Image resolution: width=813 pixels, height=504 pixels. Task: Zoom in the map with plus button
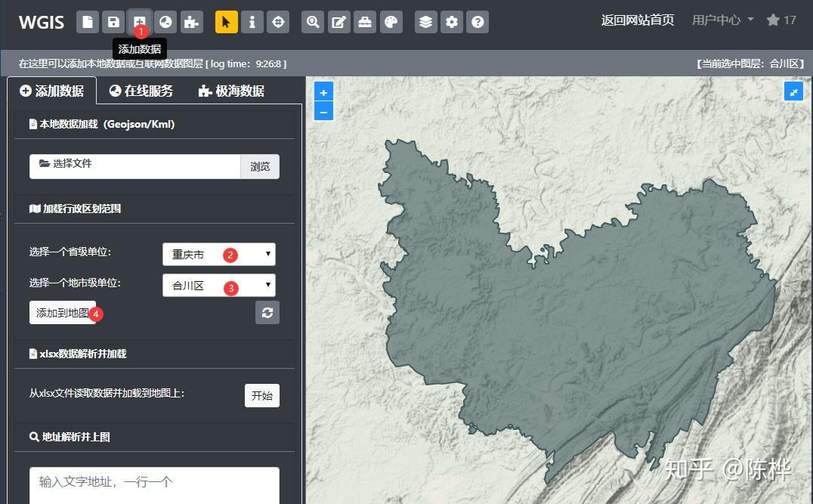323,93
